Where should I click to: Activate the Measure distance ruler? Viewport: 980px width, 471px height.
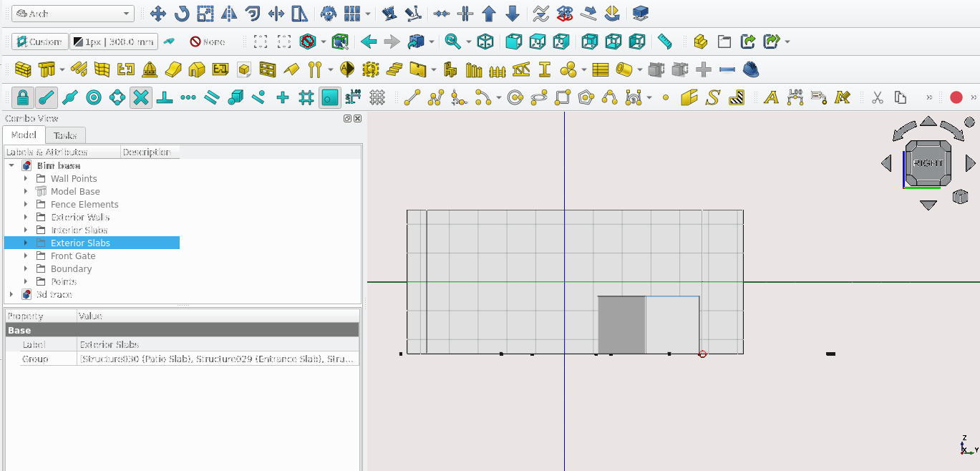pos(665,42)
